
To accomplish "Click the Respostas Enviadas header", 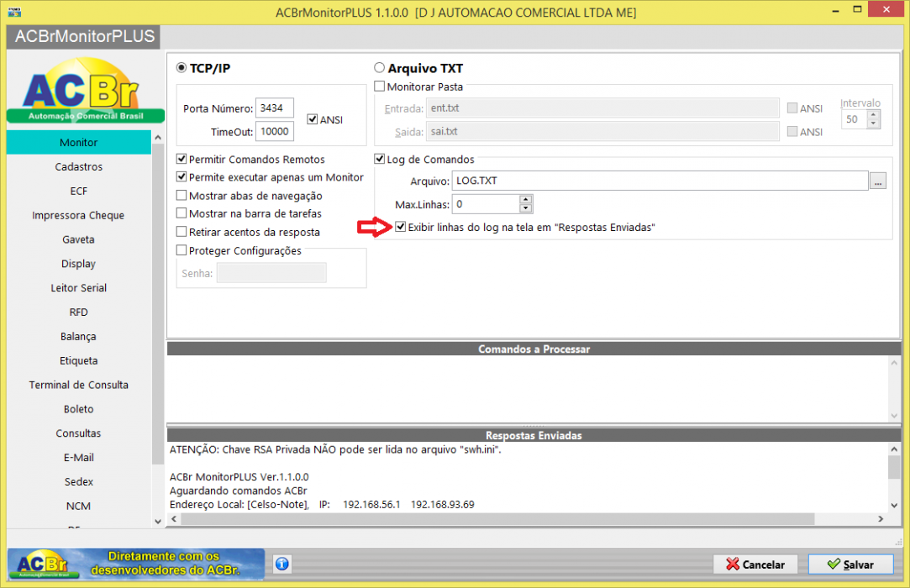I will [534, 435].
